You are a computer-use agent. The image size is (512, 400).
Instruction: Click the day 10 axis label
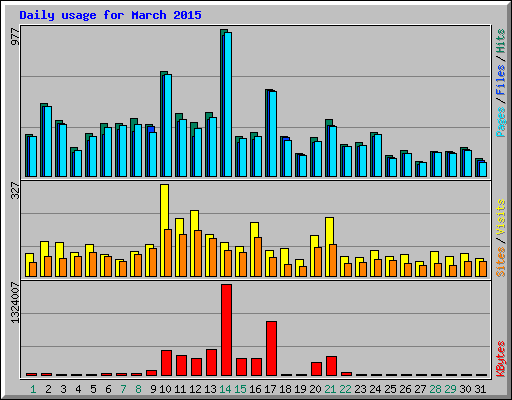[x=165, y=389]
